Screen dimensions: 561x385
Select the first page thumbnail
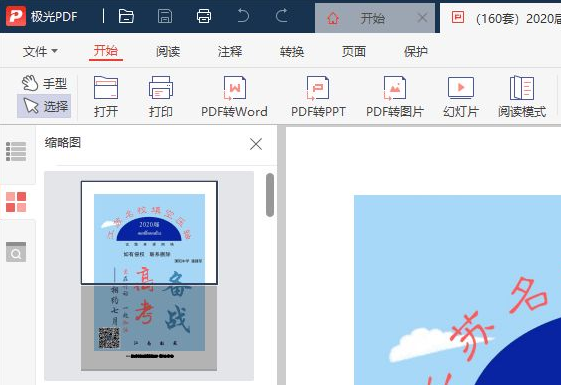(x=149, y=276)
